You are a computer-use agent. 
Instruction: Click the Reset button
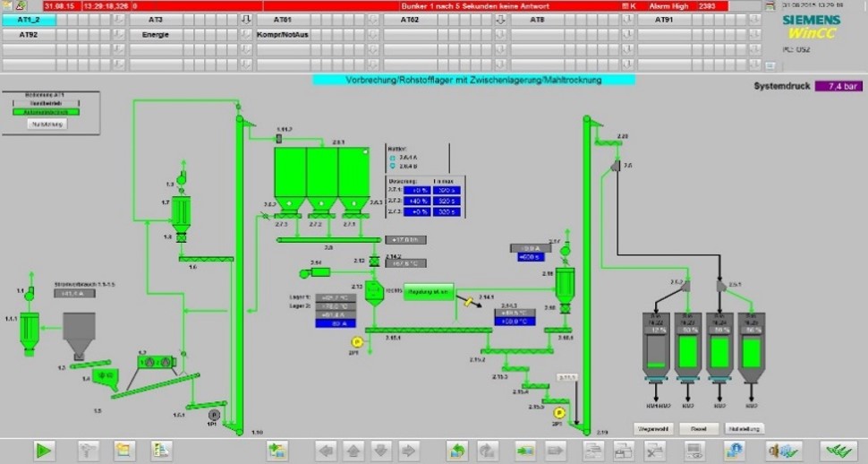pyautogui.click(x=699, y=429)
